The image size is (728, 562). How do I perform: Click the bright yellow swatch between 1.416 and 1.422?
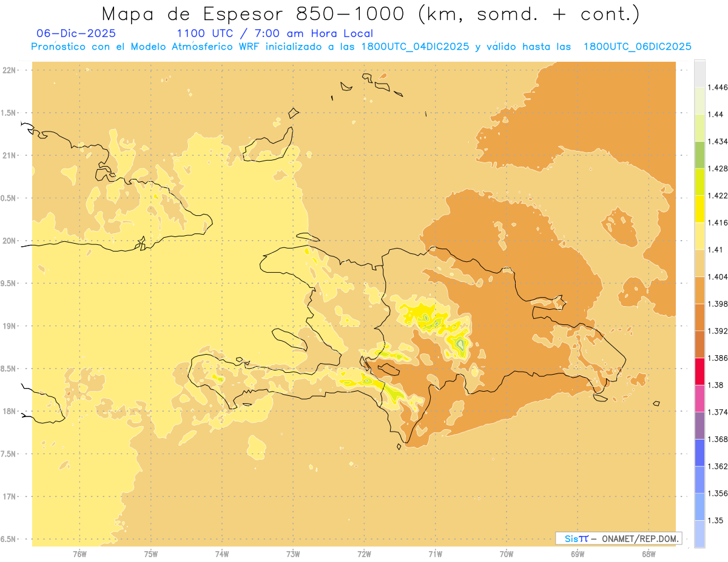click(699, 209)
